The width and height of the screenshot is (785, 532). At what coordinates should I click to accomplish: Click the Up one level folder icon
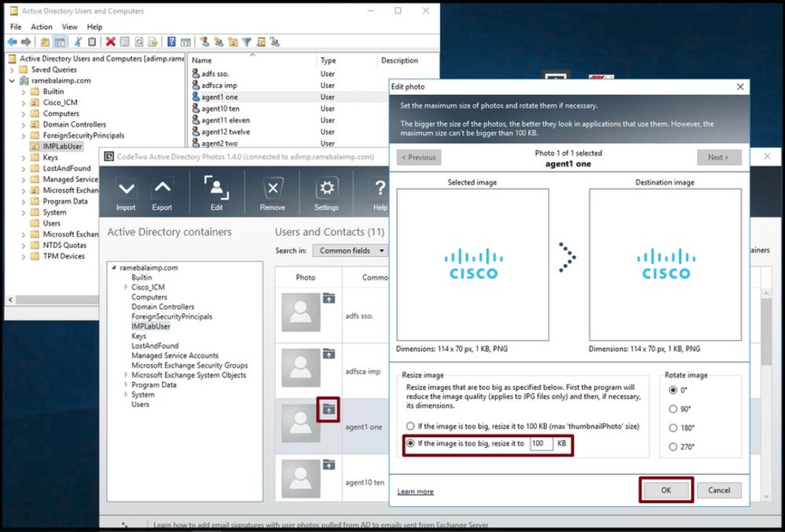coord(45,42)
